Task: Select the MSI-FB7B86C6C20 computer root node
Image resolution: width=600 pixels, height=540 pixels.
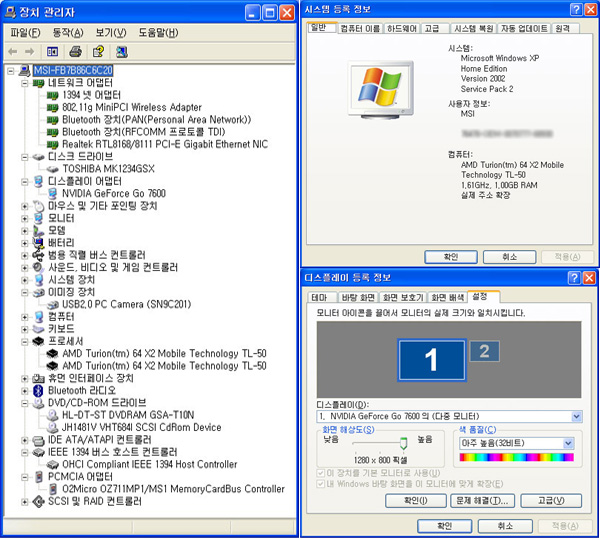Action: (x=73, y=70)
